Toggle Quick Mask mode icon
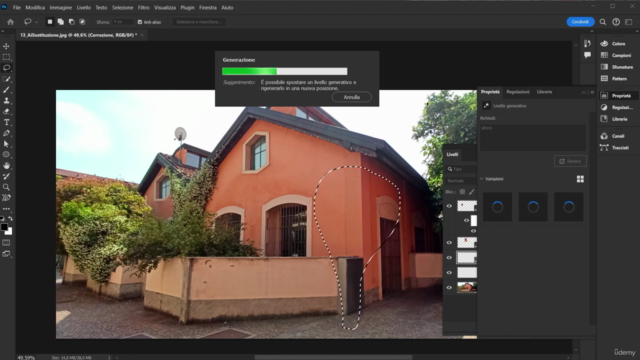This screenshot has height=360, width=640. click(x=6, y=243)
